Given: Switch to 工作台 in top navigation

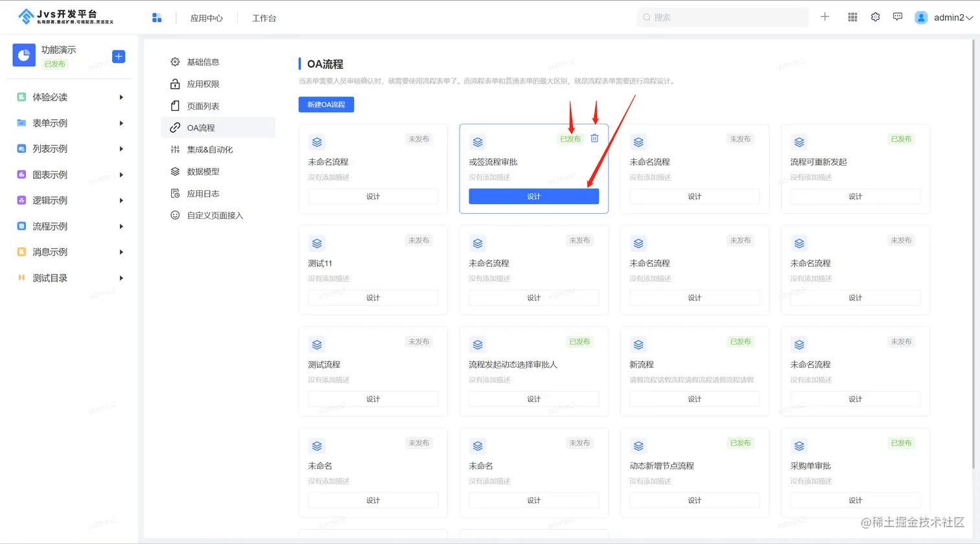Looking at the screenshot, I should (264, 18).
